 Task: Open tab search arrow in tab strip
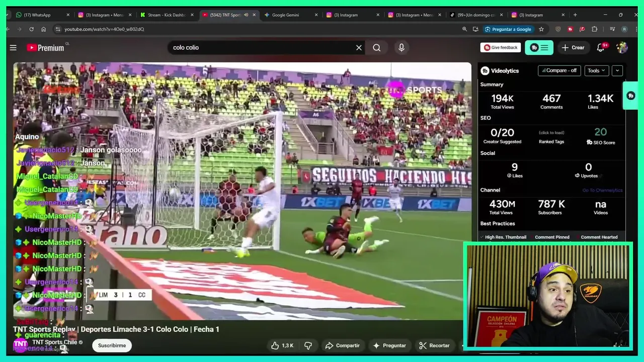pos(8,15)
